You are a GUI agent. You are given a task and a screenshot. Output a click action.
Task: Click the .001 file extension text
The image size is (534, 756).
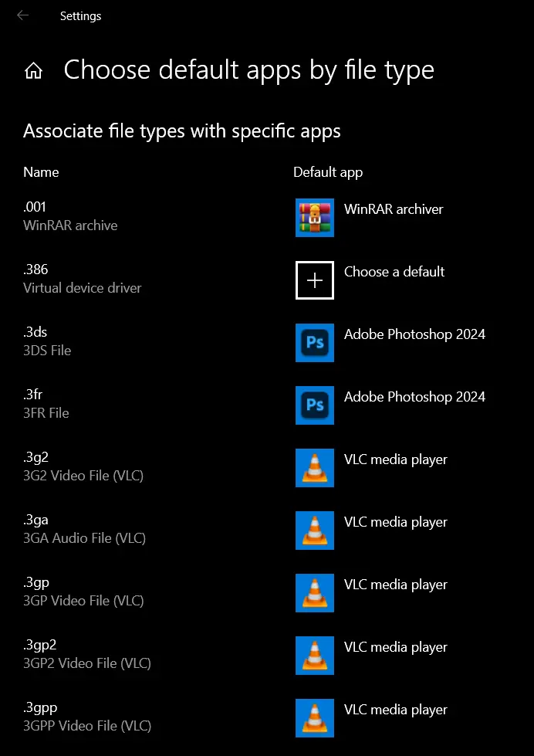coord(35,207)
